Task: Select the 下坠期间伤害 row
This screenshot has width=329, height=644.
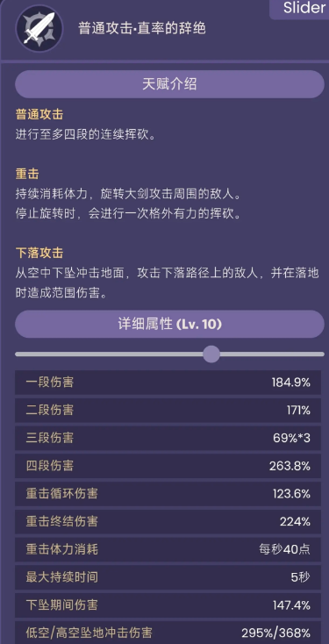Action: pos(168,605)
